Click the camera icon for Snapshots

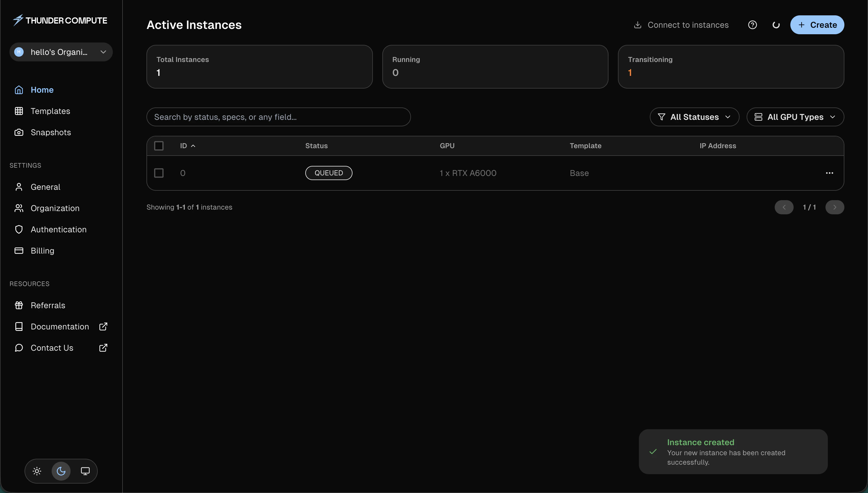pos(19,132)
